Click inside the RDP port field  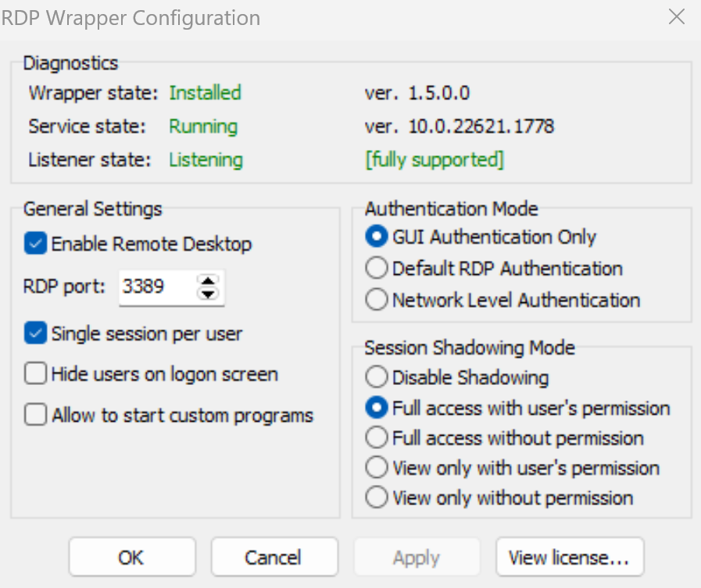(154, 287)
